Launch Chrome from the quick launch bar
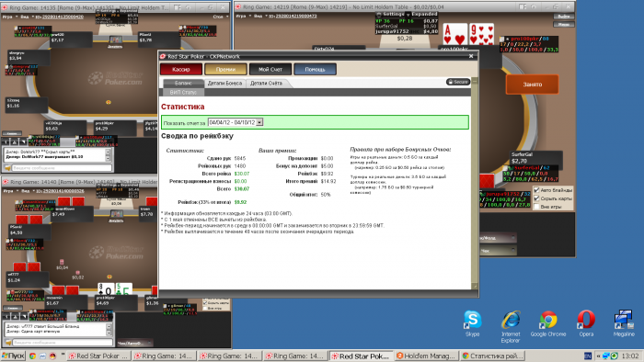Image resolution: width=644 pixels, height=362 pixels. click(32, 356)
